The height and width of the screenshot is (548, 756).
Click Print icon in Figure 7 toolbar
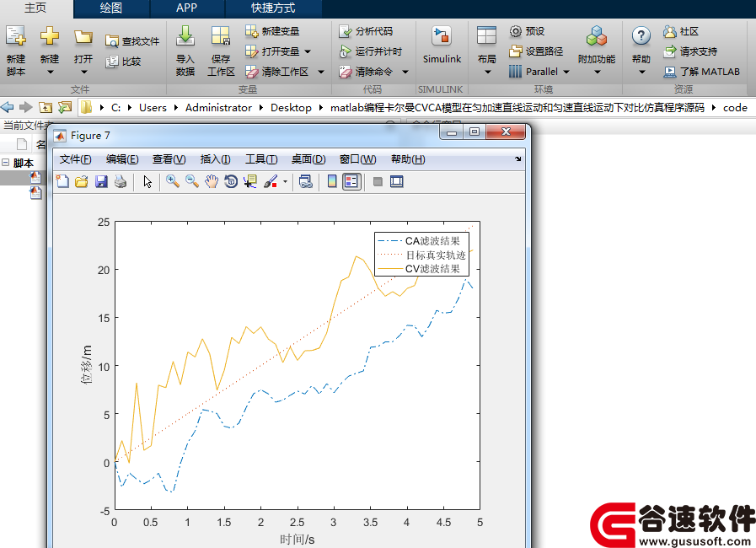coord(121,181)
